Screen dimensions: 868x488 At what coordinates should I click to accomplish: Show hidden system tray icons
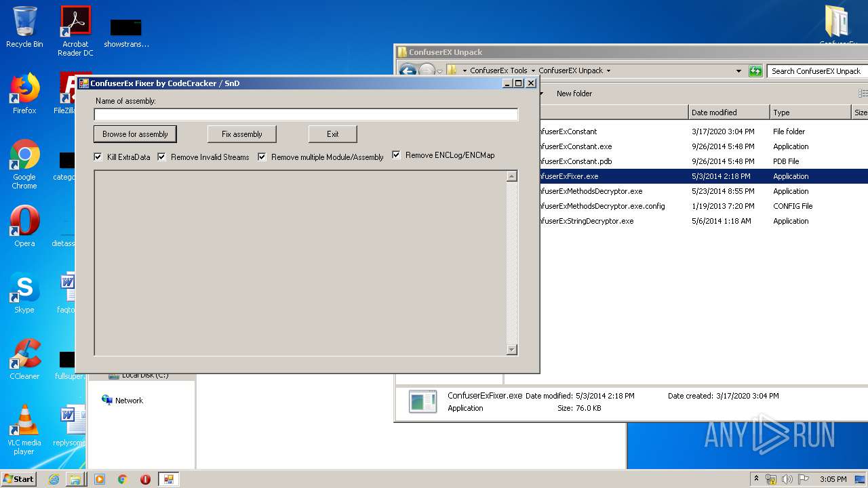point(756,479)
